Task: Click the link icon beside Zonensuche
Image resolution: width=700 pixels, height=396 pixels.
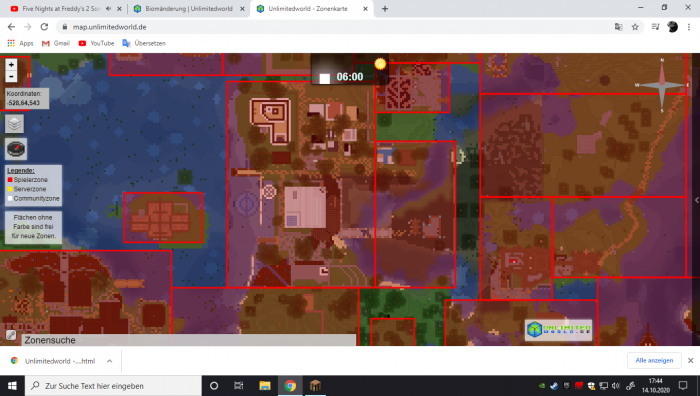Action: [11, 335]
